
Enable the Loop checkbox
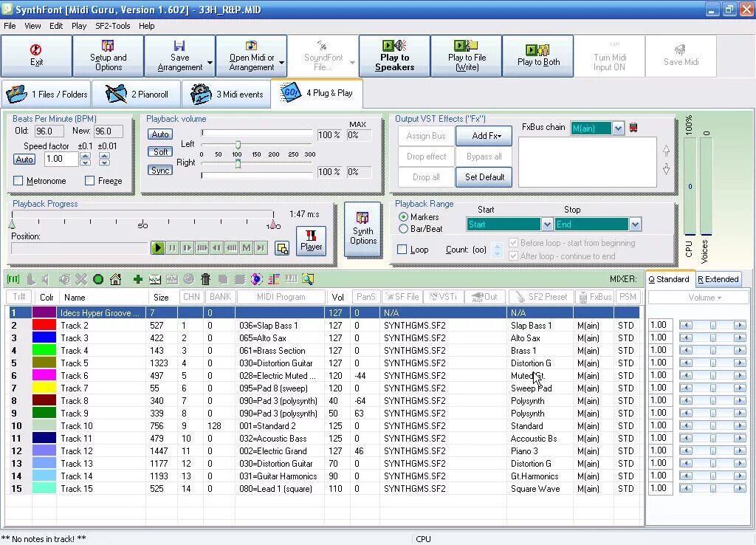[x=402, y=250]
